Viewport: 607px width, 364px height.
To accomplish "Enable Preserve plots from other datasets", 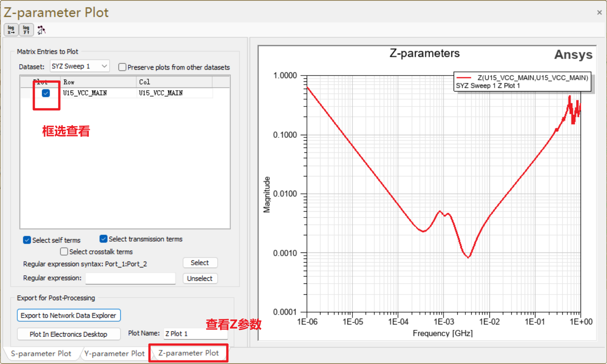I will pyautogui.click(x=122, y=67).
